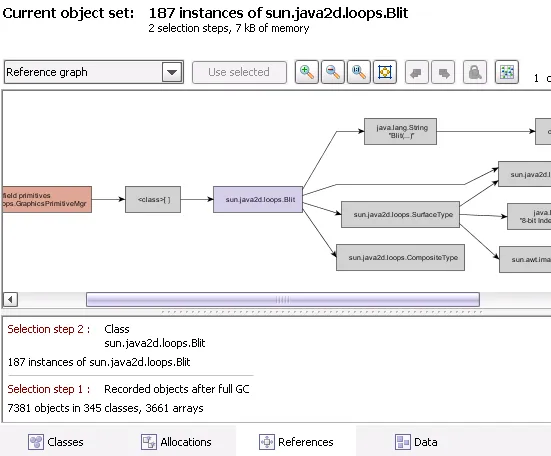Screen dimensions: 551x456
Task: Switch to the Data tab
Action: pyautogui.click(x=416, y=442)
